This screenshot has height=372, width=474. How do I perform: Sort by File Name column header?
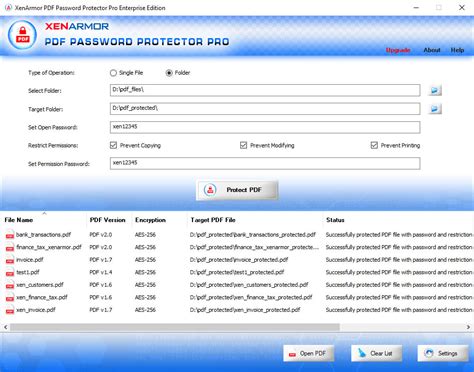19,220
